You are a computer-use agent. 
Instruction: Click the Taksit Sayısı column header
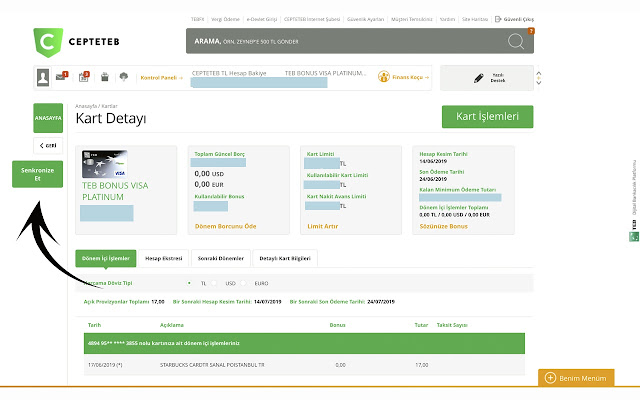452,325
